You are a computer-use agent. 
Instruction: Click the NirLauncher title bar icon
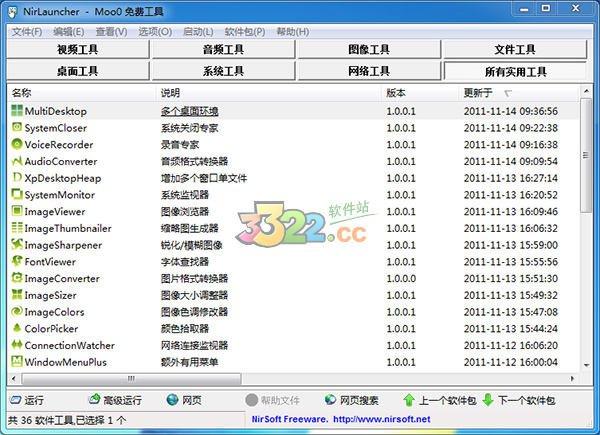[x=13, y=12]
